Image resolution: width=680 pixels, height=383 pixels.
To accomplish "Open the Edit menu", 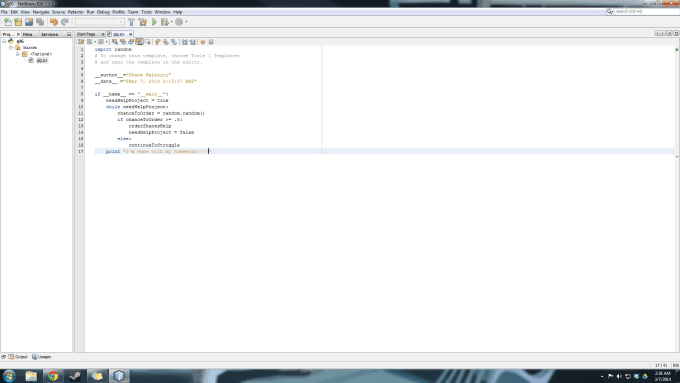I will tap(14, 12).
